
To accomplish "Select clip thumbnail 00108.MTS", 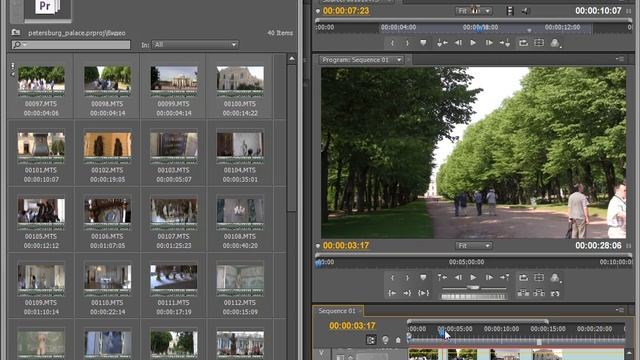I will click(240, 213).
